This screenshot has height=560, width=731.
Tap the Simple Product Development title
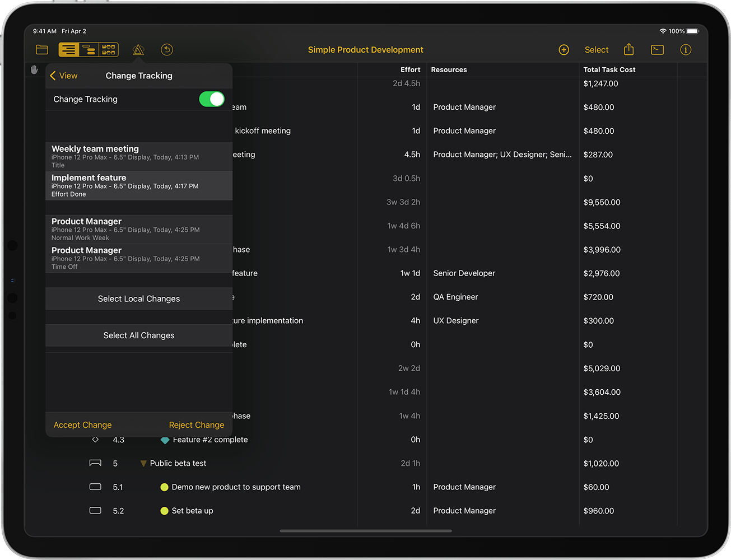(366, 50)
